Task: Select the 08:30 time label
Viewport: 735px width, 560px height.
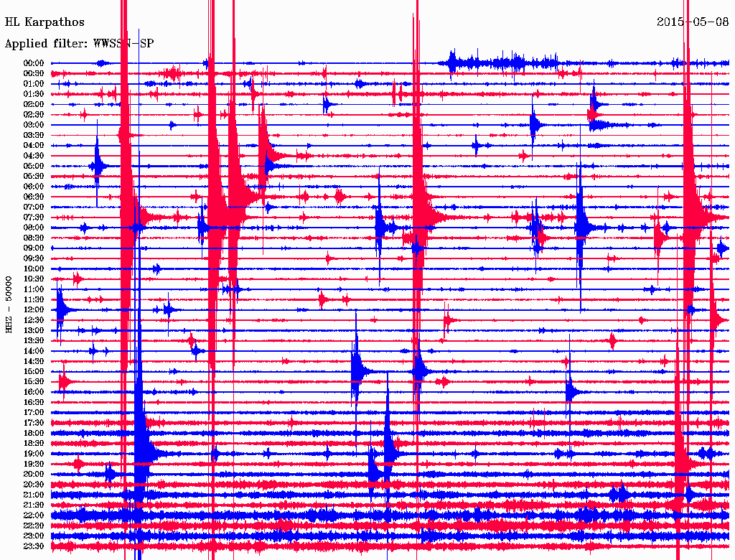Action: point(34,238)
